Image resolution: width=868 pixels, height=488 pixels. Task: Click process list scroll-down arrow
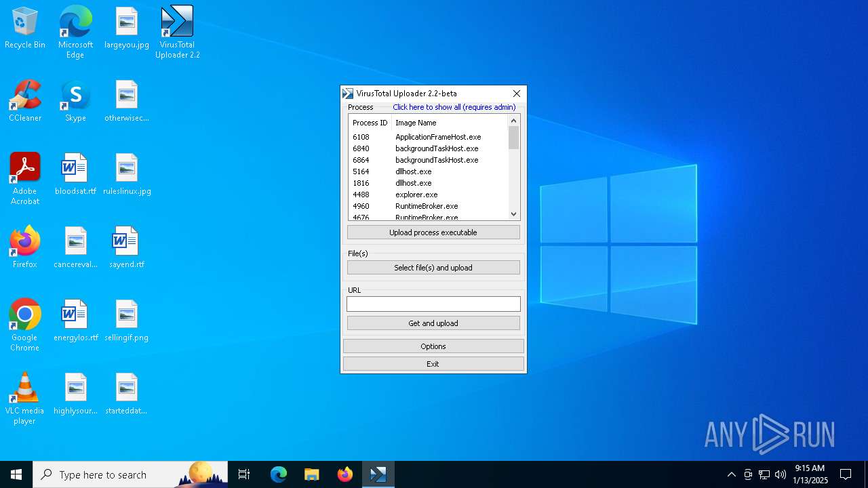pyautogui.click(x=513, y=214)
